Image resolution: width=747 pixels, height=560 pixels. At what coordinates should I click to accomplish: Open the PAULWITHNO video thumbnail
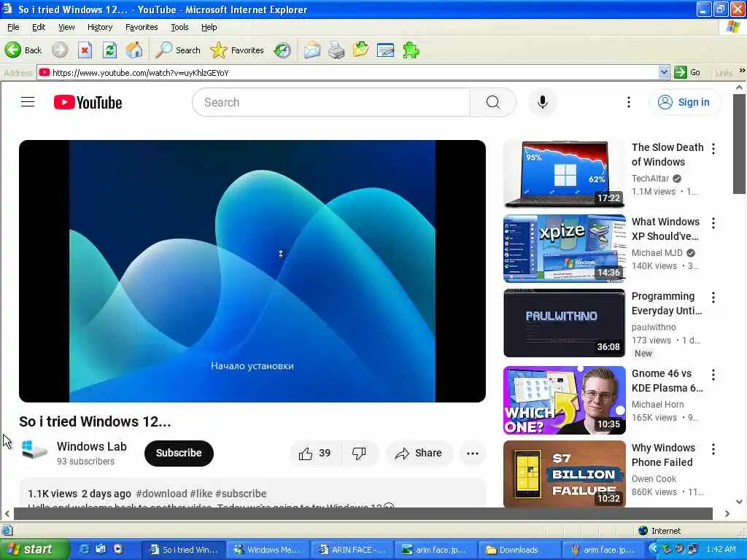click(x=565, y=323)
